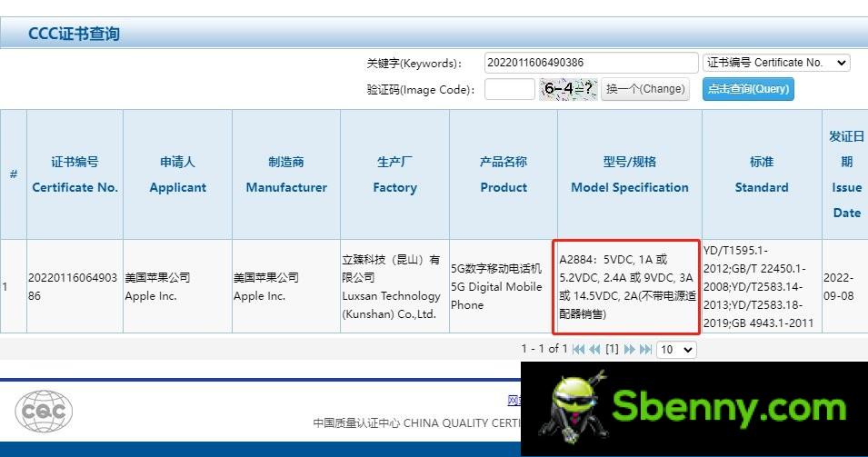Click the Applicant cell Apple Inc.
Viewport: 868px width, 457px height.
pyautogui.click(x=178, y=286)
